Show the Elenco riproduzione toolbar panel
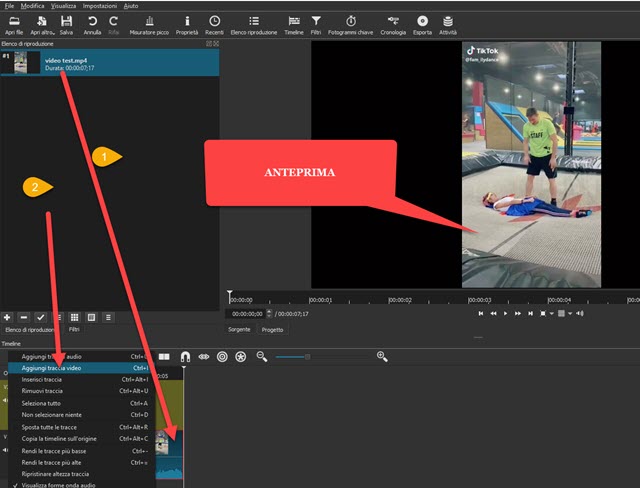Image resolution: width=640 pixels, height=488 pixels. (x=253, y=25)
